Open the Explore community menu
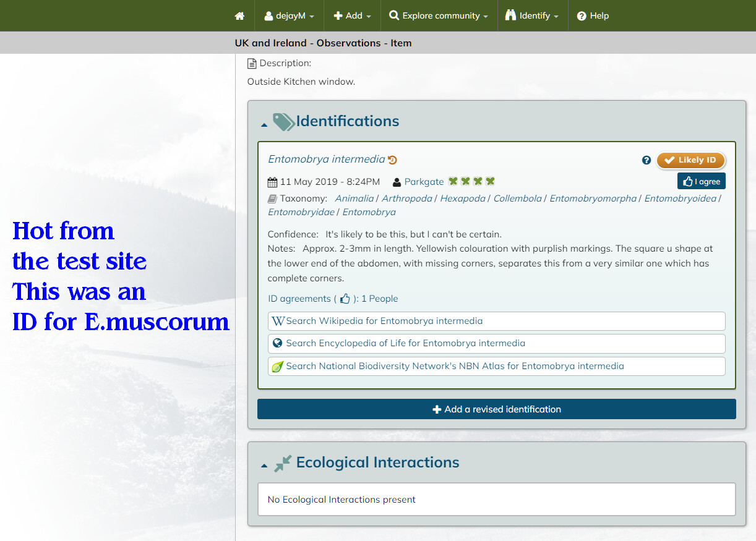The width and height of the screenshot is (756, 541). point(439,15)
